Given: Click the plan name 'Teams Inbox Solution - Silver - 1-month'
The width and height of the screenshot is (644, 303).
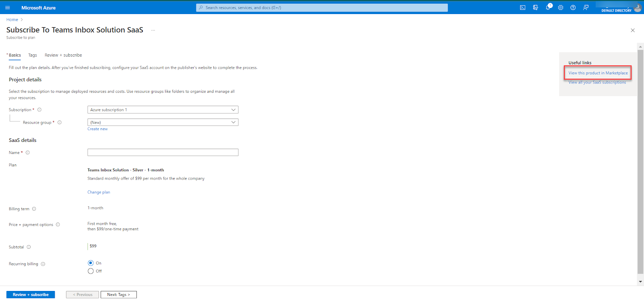Looking at the screenshot, I should (126, 170).
